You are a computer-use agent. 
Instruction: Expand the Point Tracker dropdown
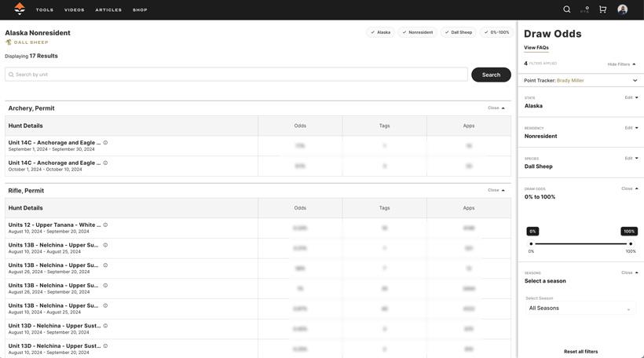(635, 80)
